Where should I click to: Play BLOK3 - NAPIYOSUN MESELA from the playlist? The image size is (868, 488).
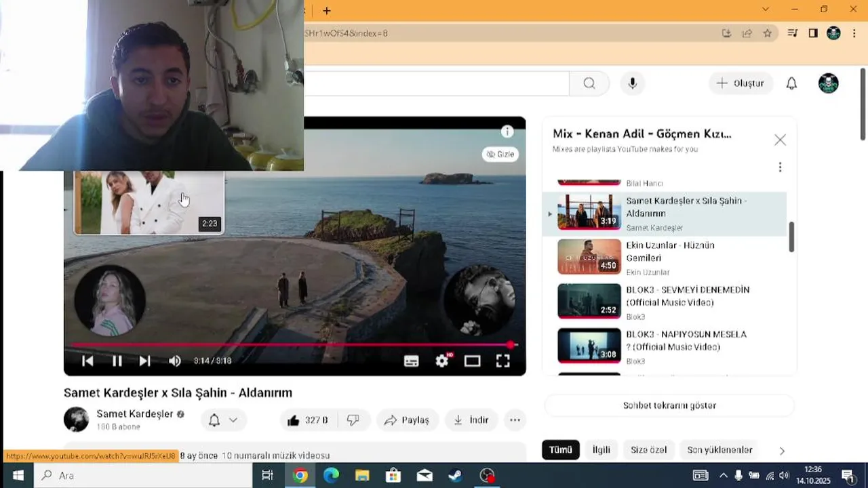click(x=665, y=347)
